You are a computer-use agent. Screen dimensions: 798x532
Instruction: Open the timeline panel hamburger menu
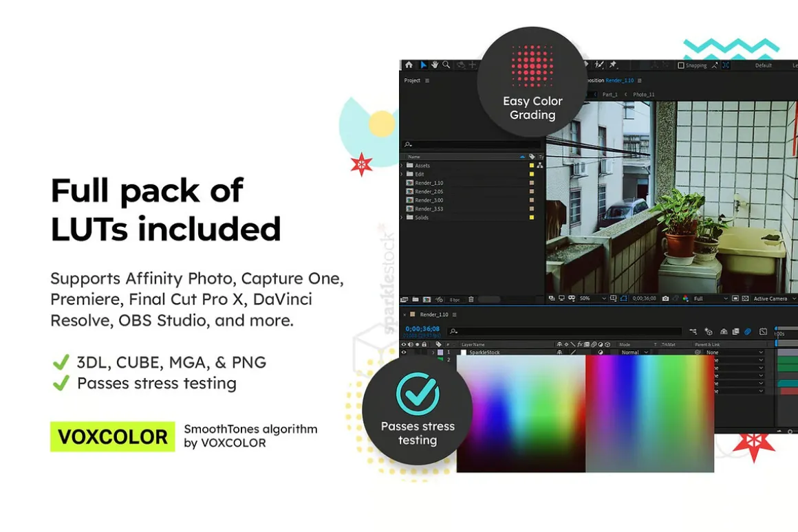455,314
